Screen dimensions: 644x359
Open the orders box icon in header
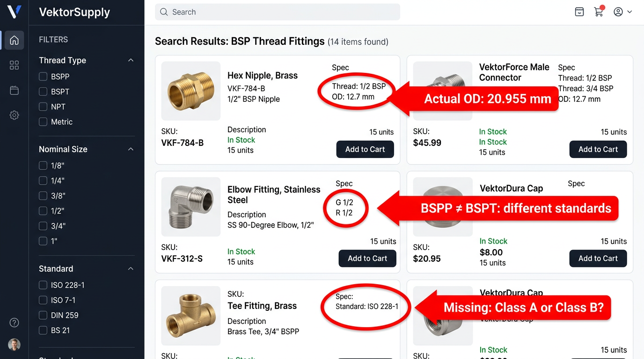coord(579,12)
